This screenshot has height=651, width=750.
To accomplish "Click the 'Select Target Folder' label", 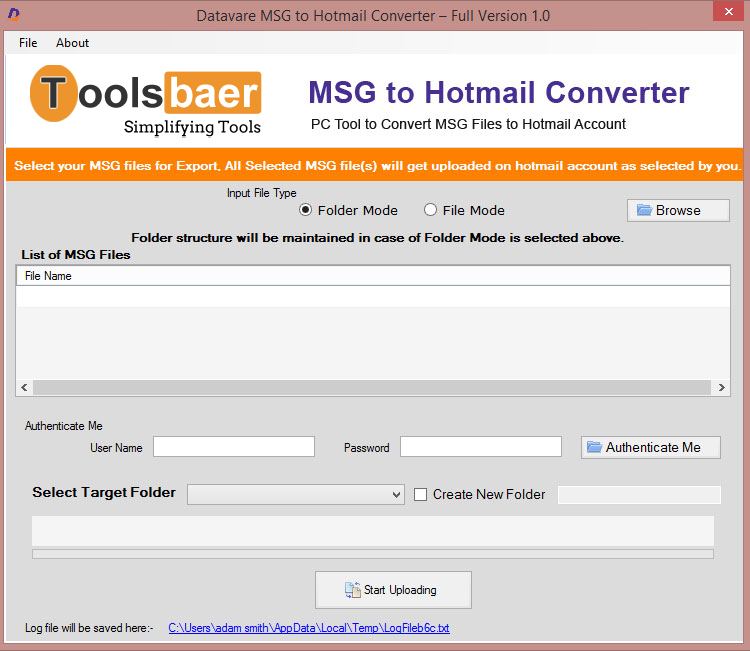I will pos(104,492).
